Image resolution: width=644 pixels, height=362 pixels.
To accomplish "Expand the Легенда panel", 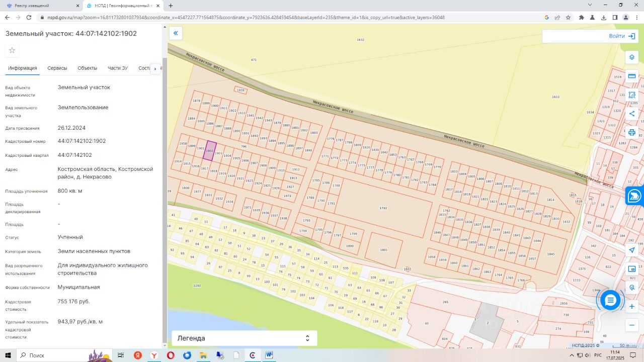I will (x=245, y=338).
